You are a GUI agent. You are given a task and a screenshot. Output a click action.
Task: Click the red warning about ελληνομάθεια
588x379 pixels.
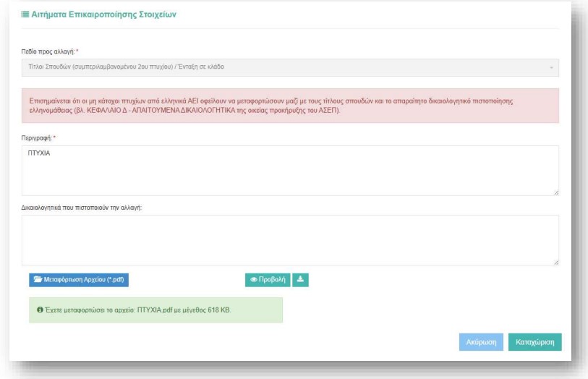[x=289, y=106]
